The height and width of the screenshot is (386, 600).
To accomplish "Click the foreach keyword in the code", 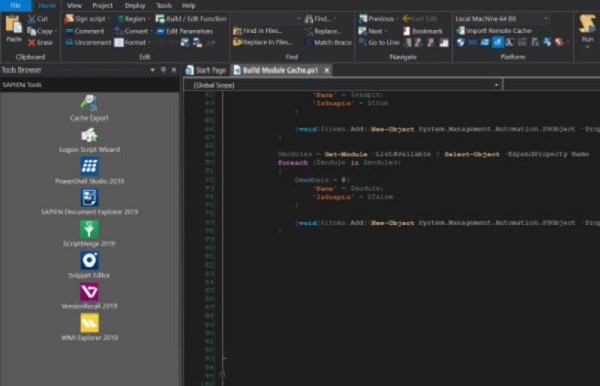I will (293, 163).
